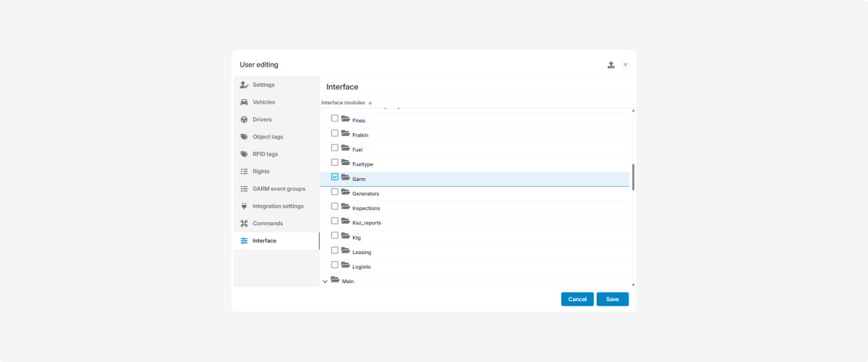Click the car icon beside Vehicles
The width and height of the screenshot is (868, 362).
point(244,102)
